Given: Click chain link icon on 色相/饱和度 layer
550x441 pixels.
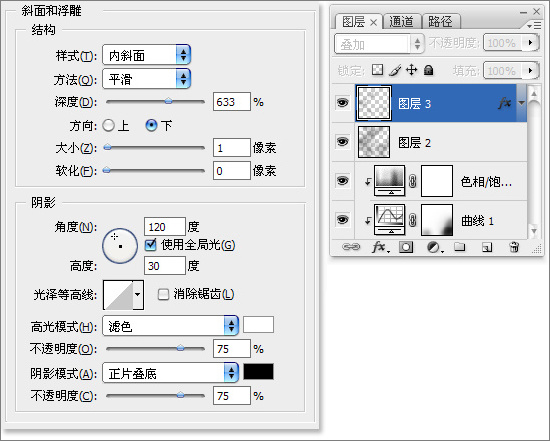Looking at the screenshot, I should click(413, 181).
